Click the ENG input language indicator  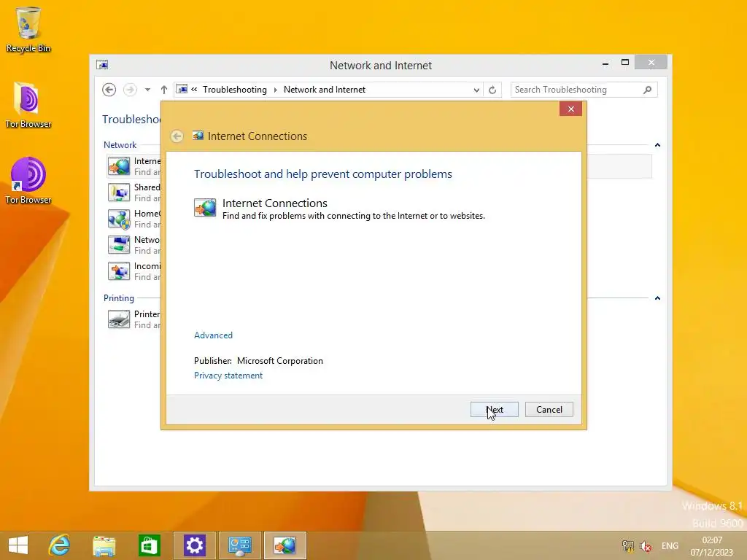coord(670,545)
